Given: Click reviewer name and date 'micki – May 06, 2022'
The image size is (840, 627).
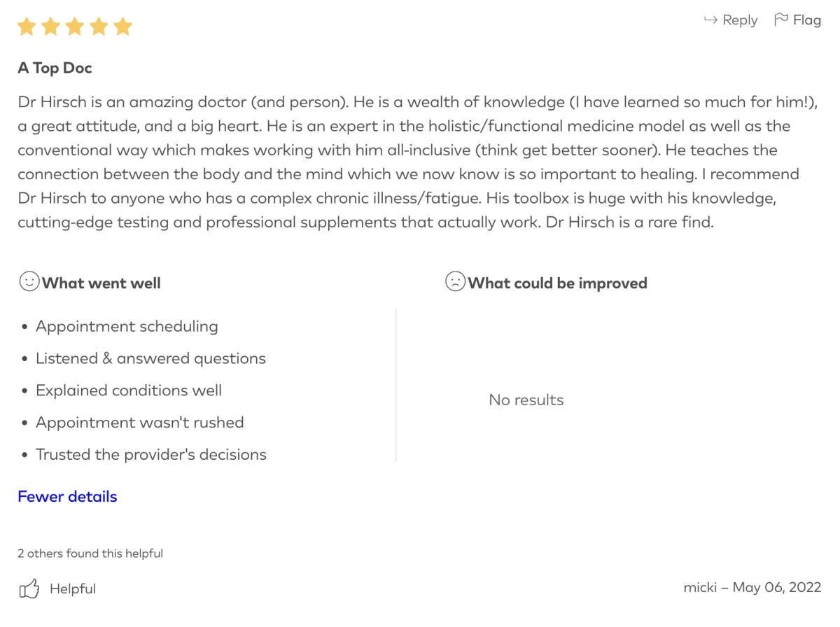Looking at the screenshot, I should (x=752, y=587).
